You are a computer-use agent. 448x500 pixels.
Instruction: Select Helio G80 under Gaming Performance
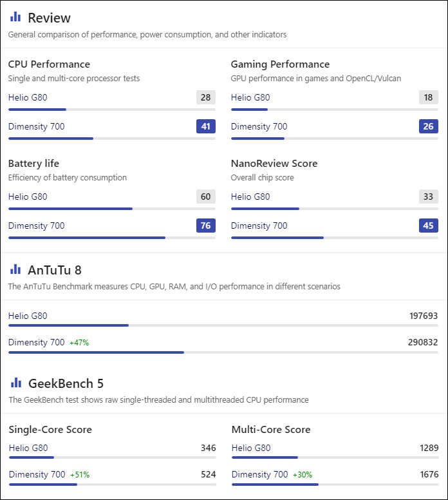250,97
